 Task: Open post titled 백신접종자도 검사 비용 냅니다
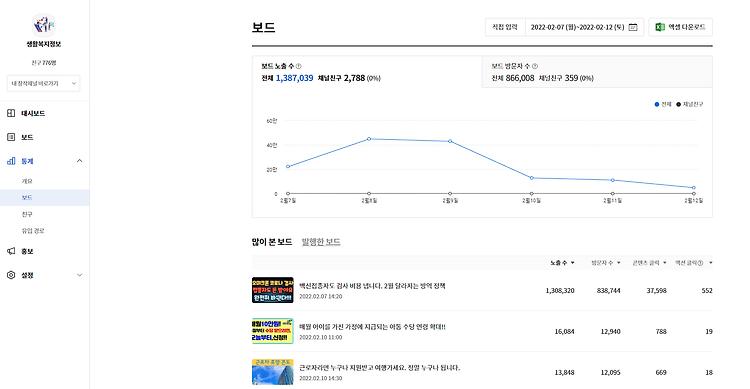(x=372, y=286)
